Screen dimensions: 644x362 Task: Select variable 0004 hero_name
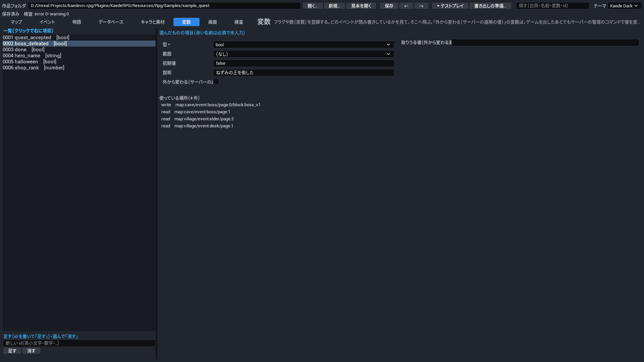79,56
